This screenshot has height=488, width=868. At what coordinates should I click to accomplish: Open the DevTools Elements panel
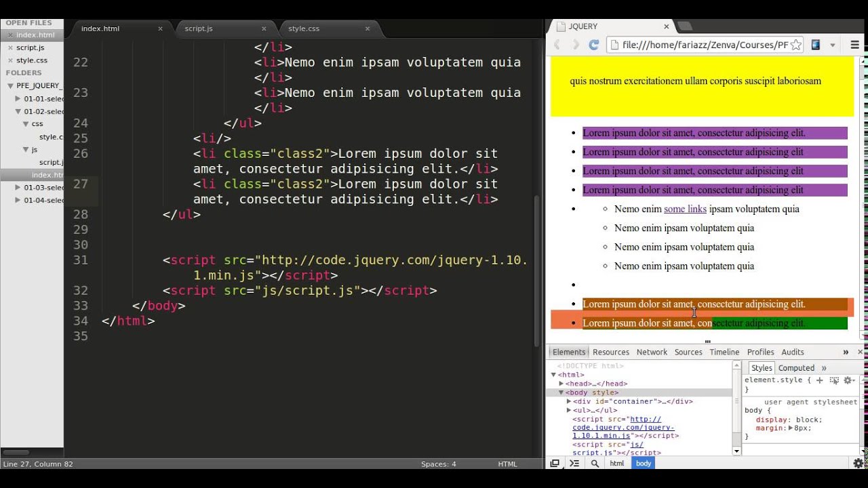coord(568,352)
